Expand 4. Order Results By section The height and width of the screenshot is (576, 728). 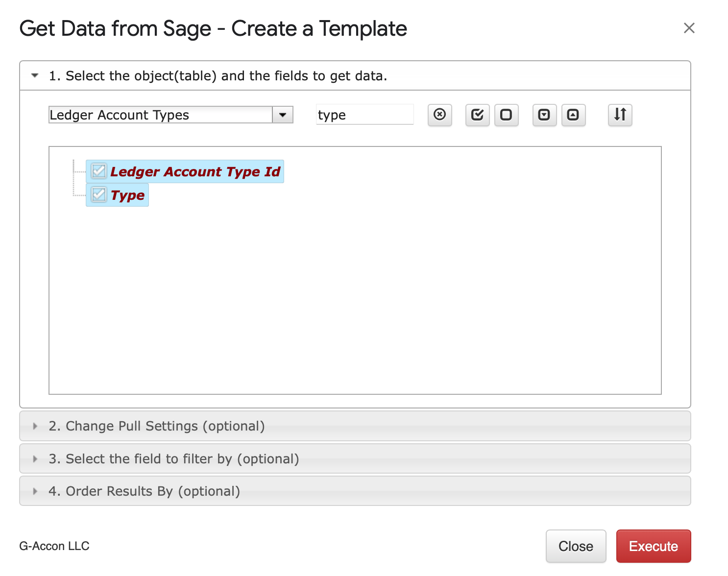[355, 491]
